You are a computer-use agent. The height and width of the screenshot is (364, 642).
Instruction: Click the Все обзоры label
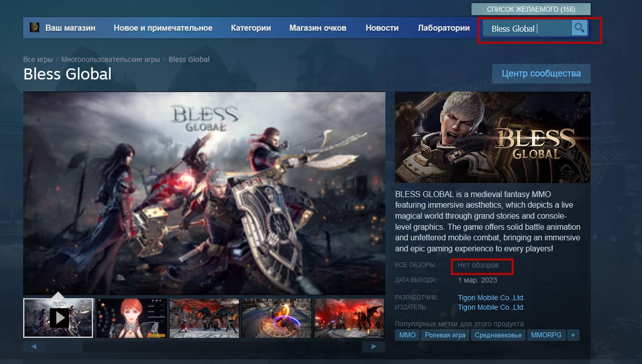pyautogui.click(x=415, y=265)
